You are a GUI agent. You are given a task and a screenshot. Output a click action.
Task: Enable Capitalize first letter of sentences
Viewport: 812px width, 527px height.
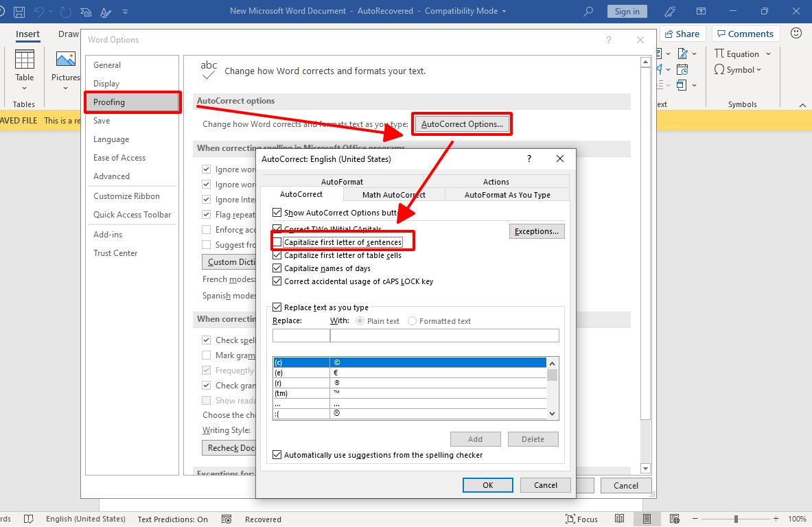pyautogui.click(x=277, y=242)
